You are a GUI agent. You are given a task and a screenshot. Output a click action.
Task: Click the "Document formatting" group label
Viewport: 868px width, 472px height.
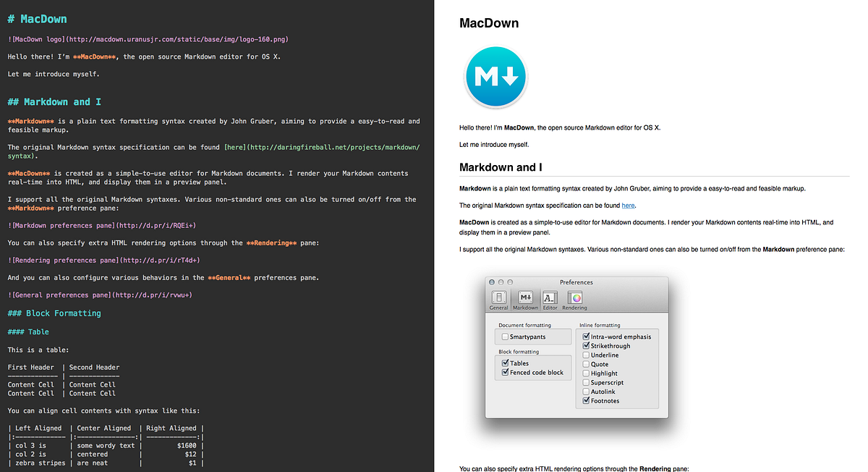[525, 325]
